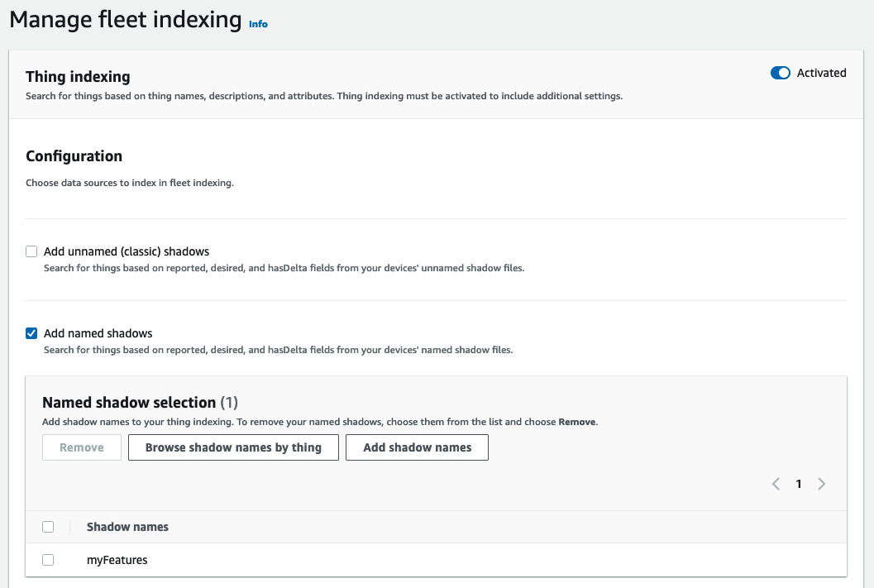Check "Add unnamed (classic) shadows"

[31, 251]
